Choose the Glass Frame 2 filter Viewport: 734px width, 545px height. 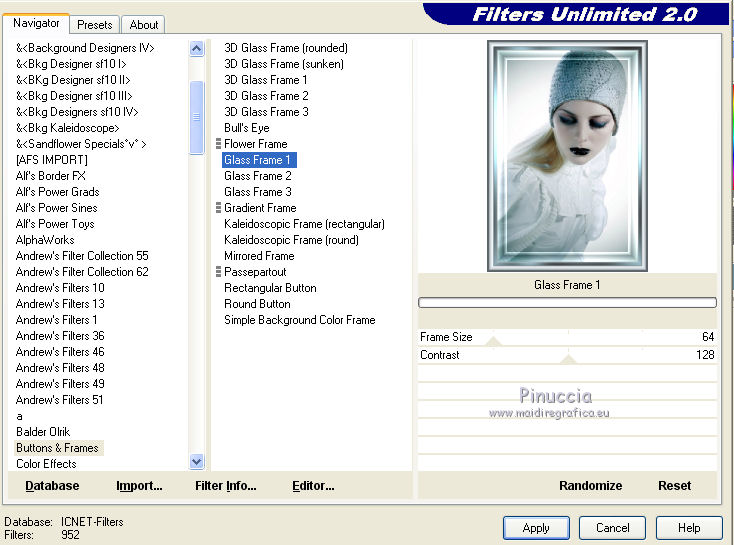258,176
